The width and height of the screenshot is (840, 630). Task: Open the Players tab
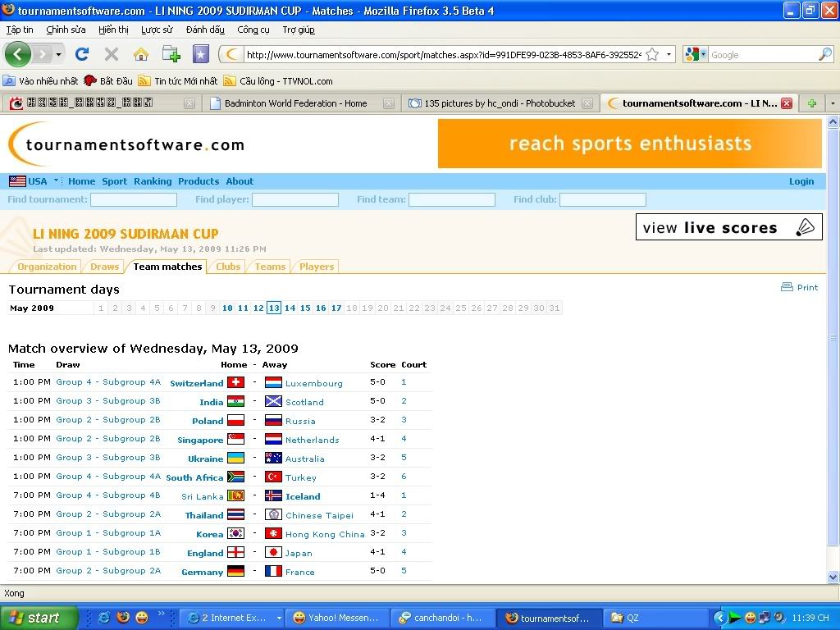pyautogui.click(x=316, y=267)
